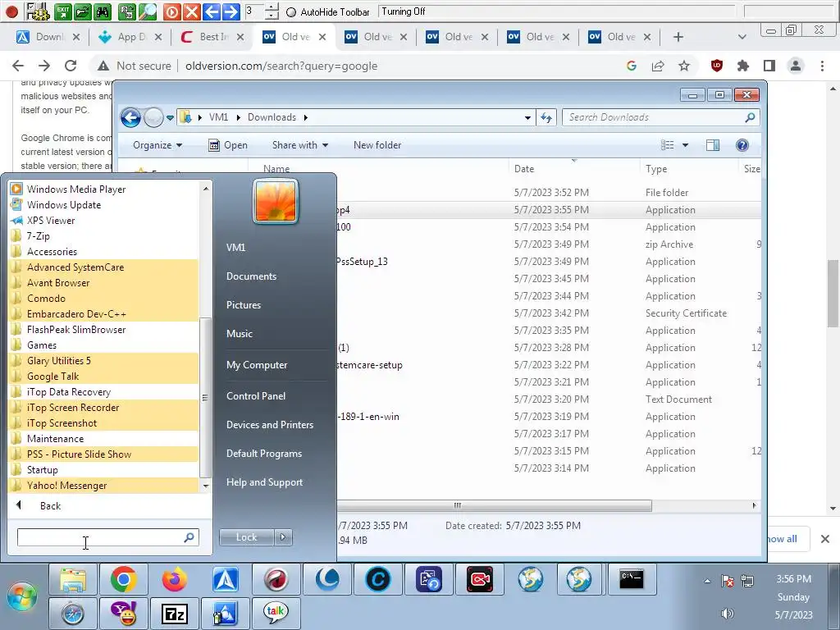Change view with the views icon
The width and height of the screenshot is (840, 630).
[x=668, y=145]
